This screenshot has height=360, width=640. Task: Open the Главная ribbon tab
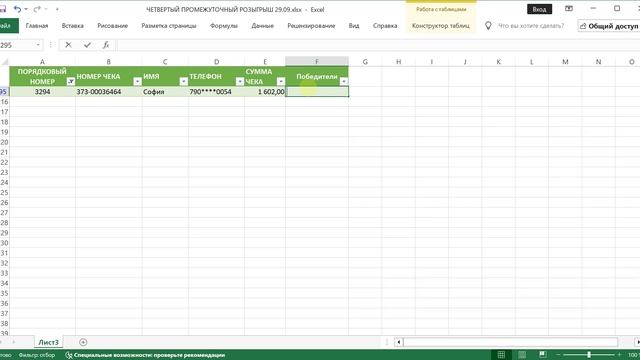37,26
